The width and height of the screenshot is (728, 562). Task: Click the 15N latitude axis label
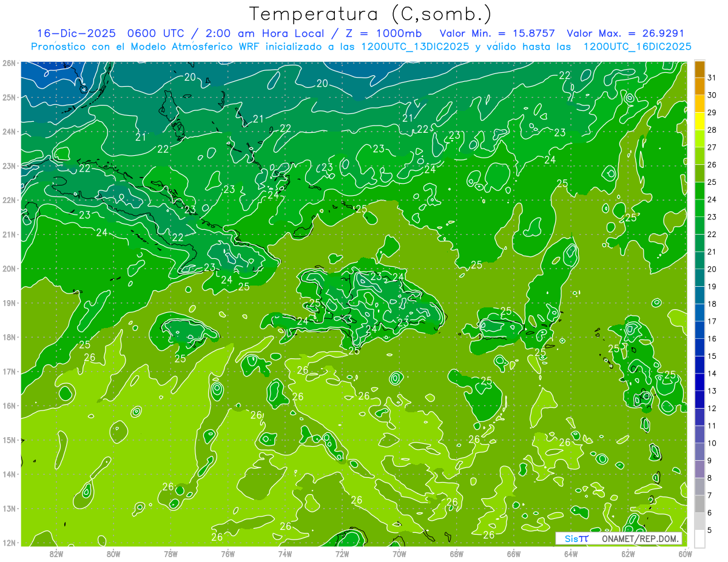pyautogui.click(x=9, y=440)
